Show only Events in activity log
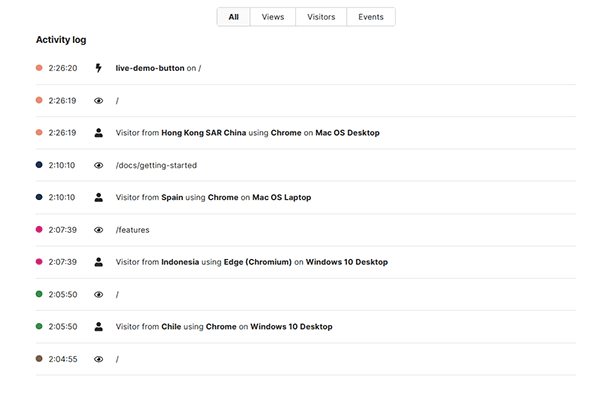Image resolution: width=600 pixels, height=411 pixels. (x=371, y=17)
